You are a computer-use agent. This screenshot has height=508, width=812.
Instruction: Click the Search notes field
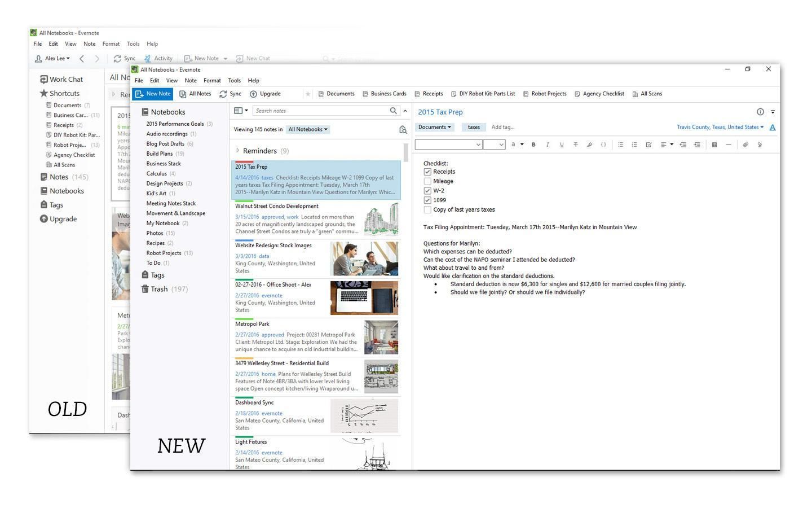(320, 111)
